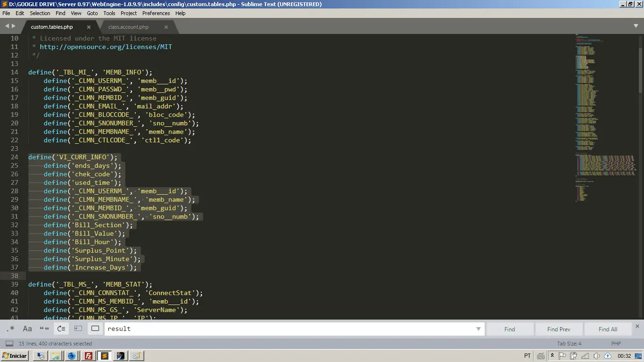Screen dimensions: 644x362
Task: Open FileZilla from the taskbar
Action: tap(89, 356)
